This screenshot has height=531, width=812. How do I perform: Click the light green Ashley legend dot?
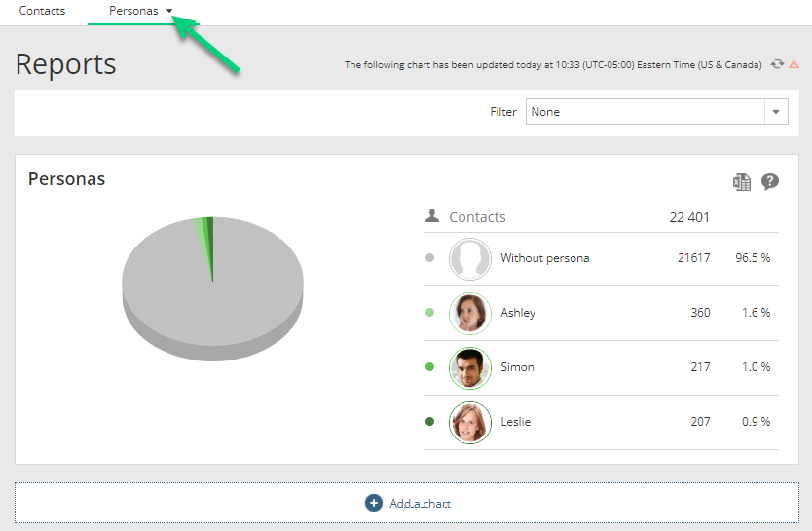click(x=429, y=313)
